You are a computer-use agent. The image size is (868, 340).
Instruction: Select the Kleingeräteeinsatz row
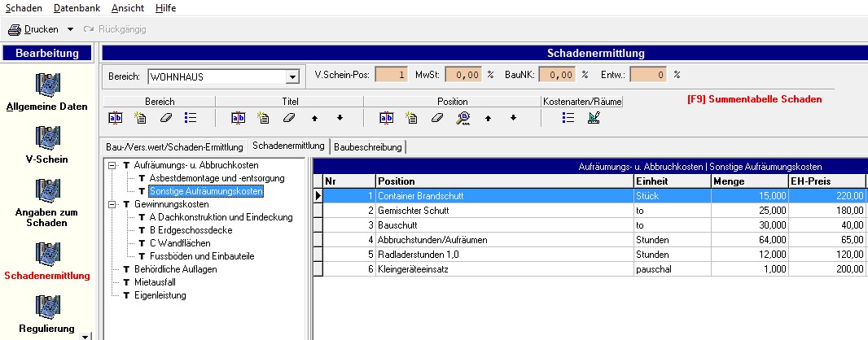[x=590, y=269]
